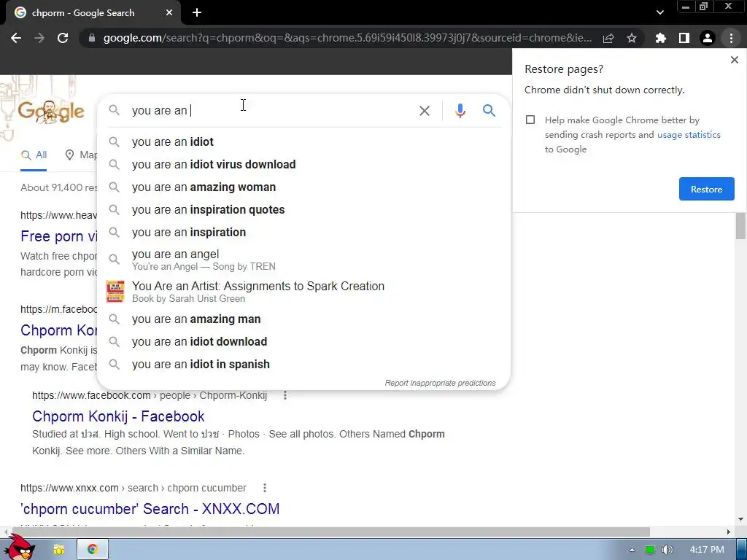Click the magnifier icon beside 'you are an idiot'
Viewport: 747px width, 560px height.
[114, 142]
